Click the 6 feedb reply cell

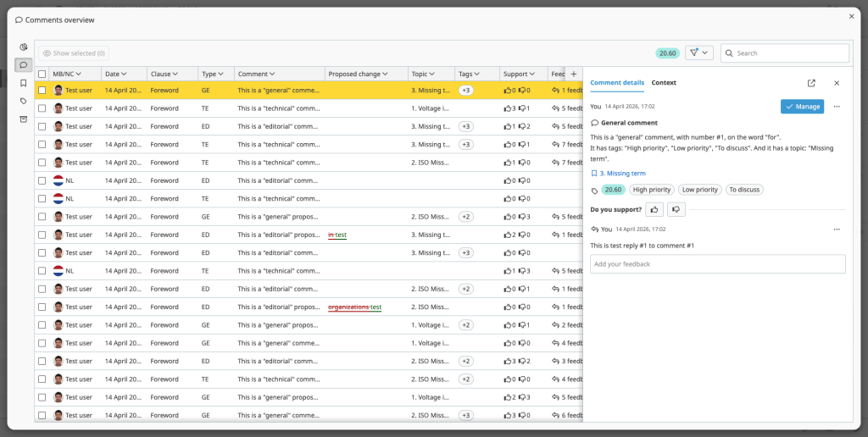[x=567, y=416]
